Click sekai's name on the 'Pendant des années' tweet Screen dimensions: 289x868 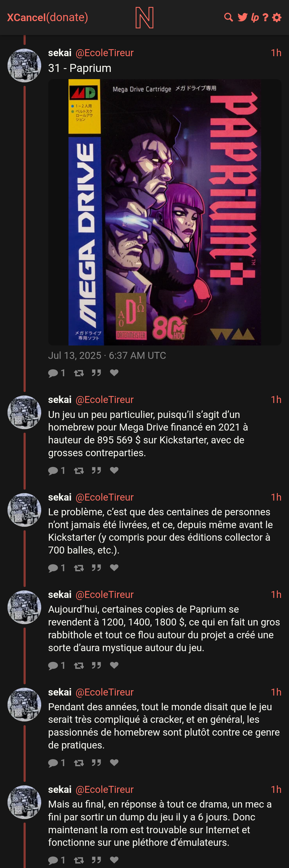[x=60, y=692]
